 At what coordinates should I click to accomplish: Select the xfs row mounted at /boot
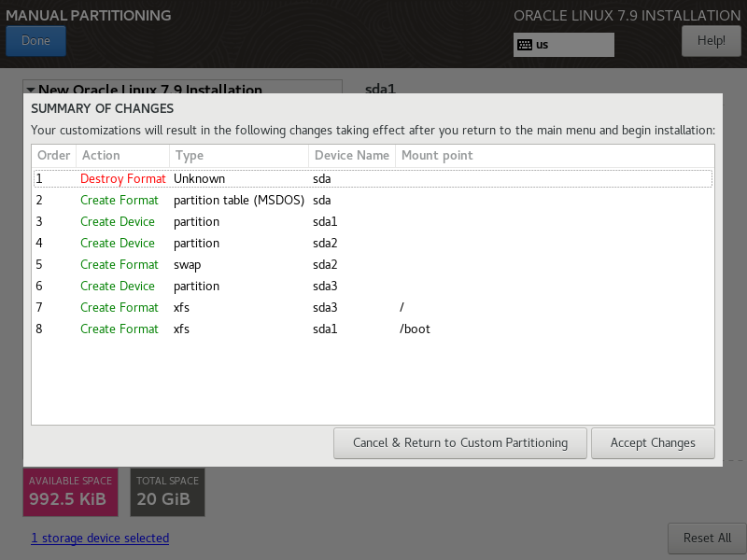[x=373, y=329]
